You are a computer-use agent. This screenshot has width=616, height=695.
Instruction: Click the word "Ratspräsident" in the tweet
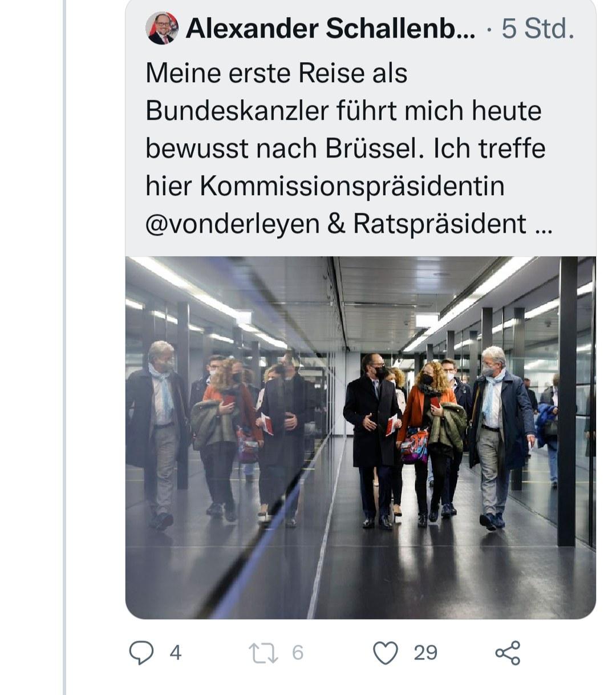(x=439, y=224)
